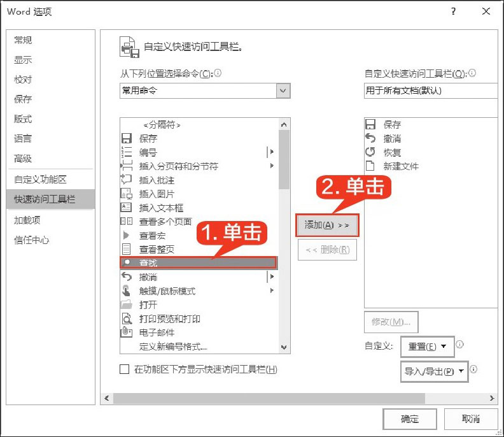Click the Touch/Mouse Mode hand icon
Viewport: 504px width, 437px height.
[127, 290]
